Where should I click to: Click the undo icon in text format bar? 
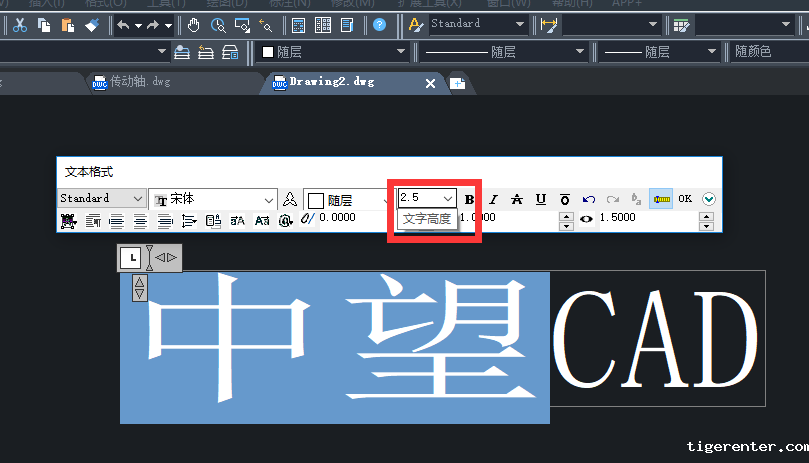pyautogui.click(x=589, y=199)
